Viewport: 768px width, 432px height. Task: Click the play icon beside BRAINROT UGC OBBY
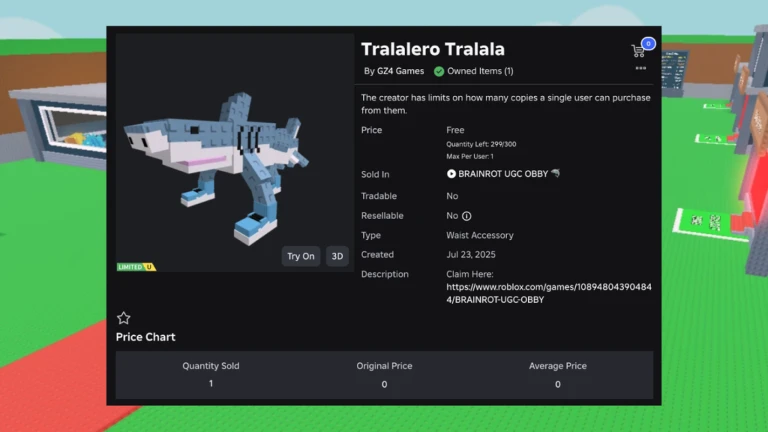pyautogui.click(x=451, y=174)
